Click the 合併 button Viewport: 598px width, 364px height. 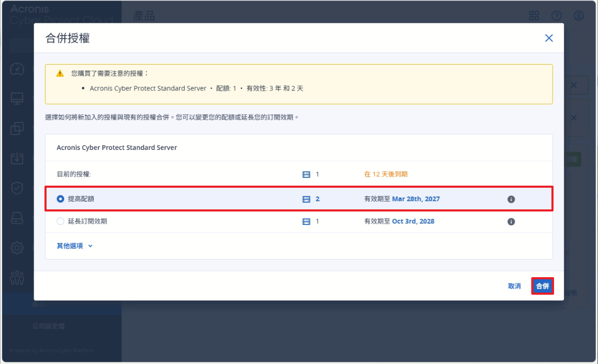tap(542, 286)
